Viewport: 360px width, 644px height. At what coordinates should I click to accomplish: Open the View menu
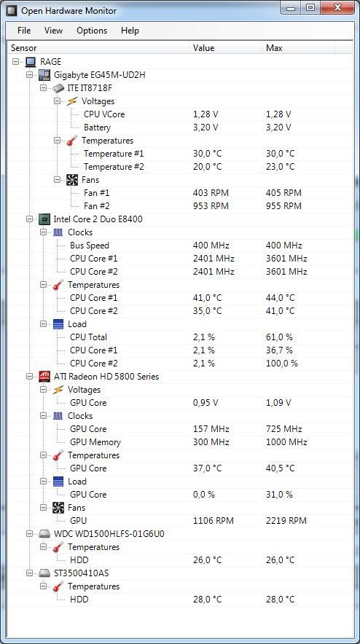[x=53, y=31]
